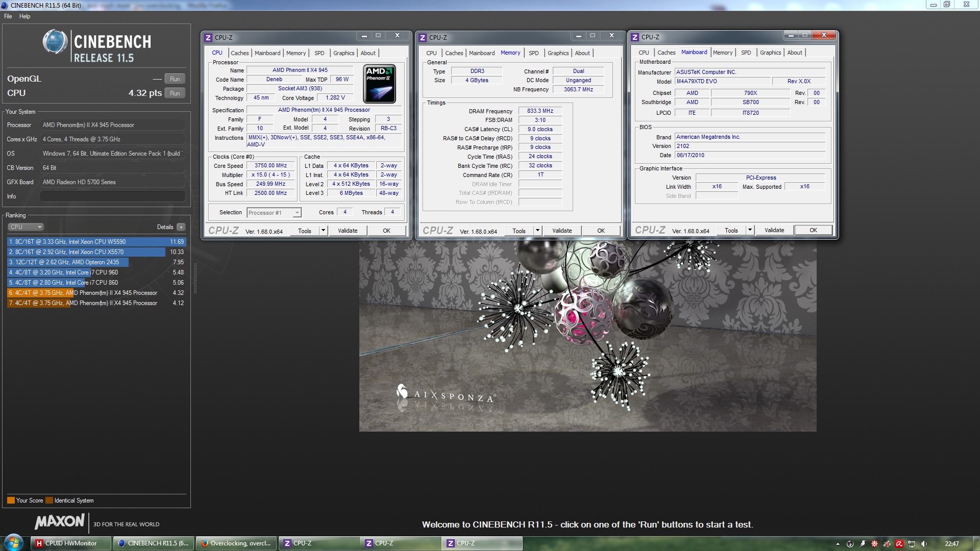Open the Processor #1 selection dropdown
980x551 pixels.
point(274,213)
